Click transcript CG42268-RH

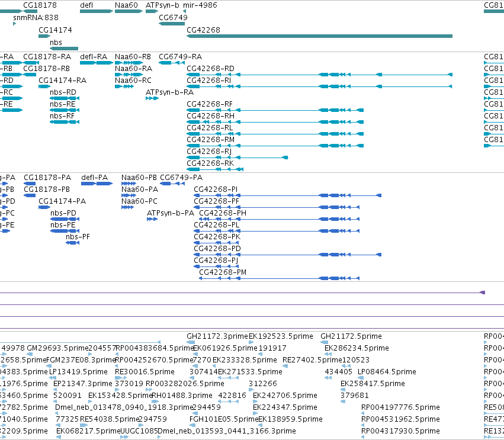pos(275,122)
